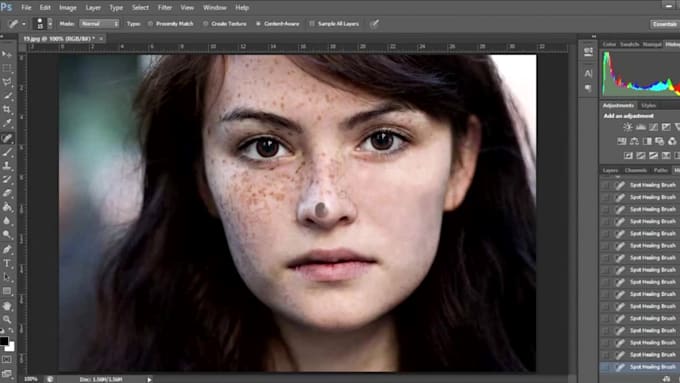Add a Channel Mixer adjustment

coord(672,141)
